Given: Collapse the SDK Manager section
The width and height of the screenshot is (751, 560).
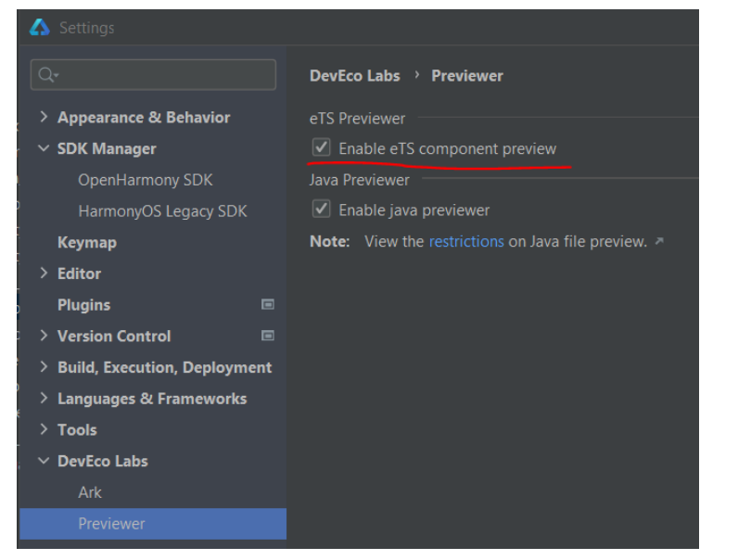Looking at the screenshot, I should [x=44, y=148].
